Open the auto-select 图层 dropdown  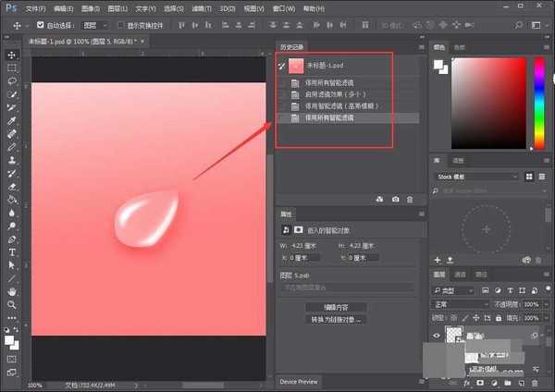point(94,25)
